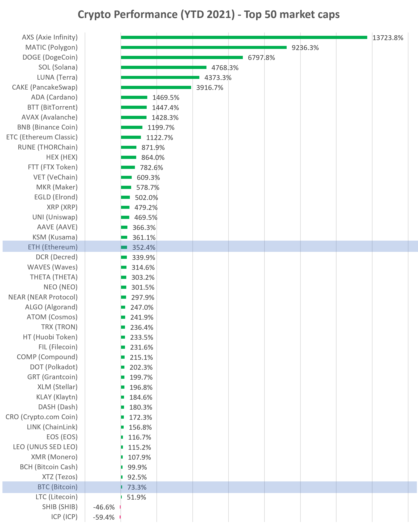This screenshot has height=532, width=418.
Task: Click the 352.4% Ethereum value
Action: [144, 247]
